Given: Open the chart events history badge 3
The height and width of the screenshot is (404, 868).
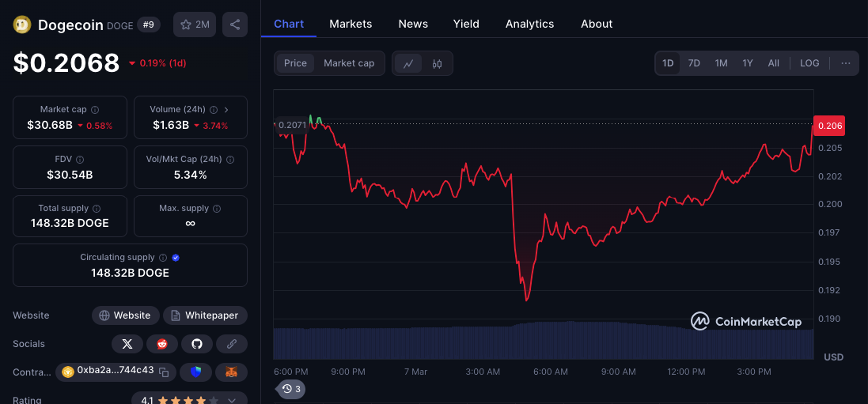Looking at the screenshot, I should coord(291,389).
